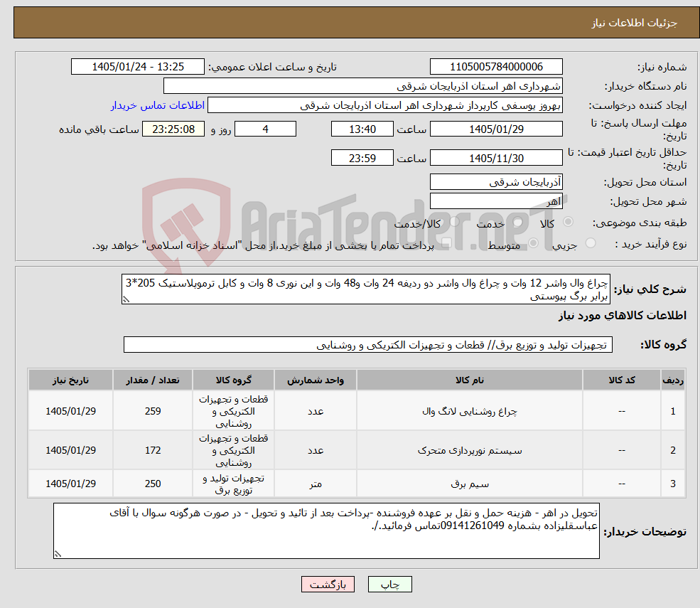Screen dimensions: 700x608
Task: Click column header تاریخ نیاز
Action: [x=70, y=380]
